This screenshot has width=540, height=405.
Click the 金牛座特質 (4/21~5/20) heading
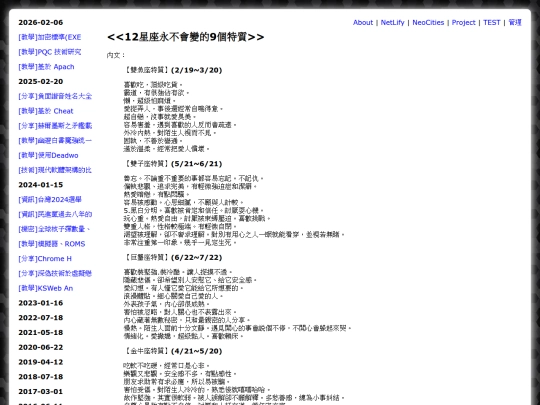point(173,351)
